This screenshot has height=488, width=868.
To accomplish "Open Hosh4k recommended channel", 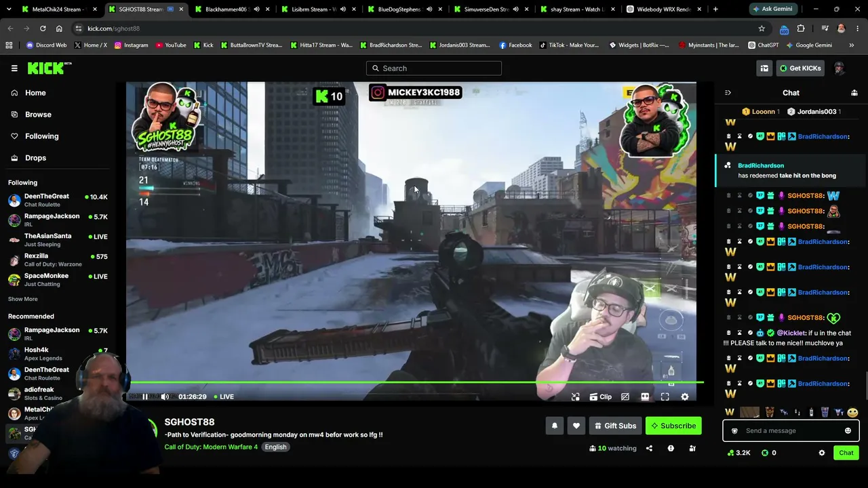I will tap(58, 354).
